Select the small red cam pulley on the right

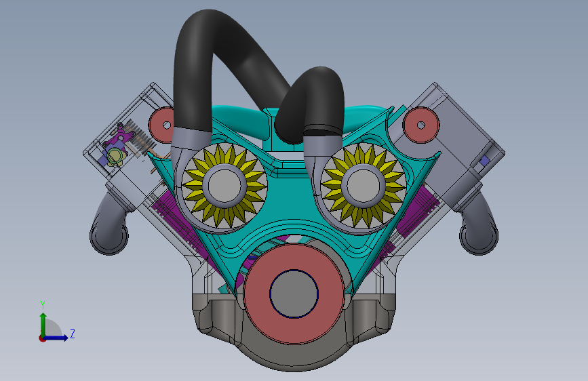420,125
